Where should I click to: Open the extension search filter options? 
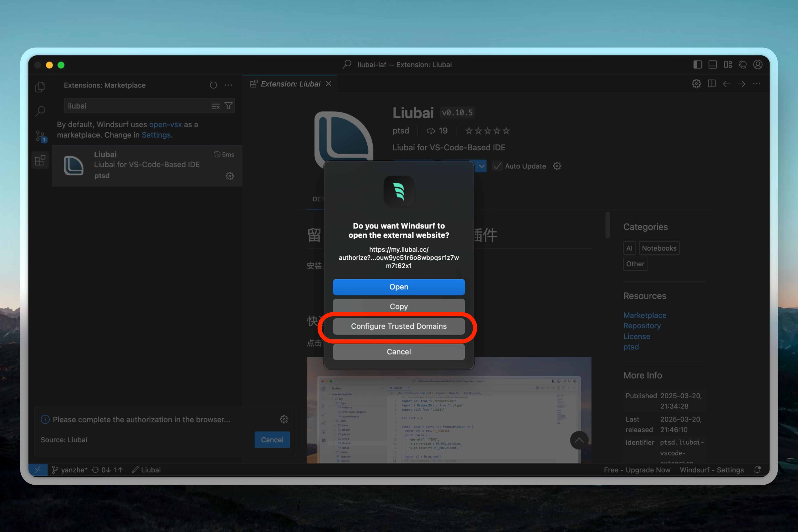point(229,106)
